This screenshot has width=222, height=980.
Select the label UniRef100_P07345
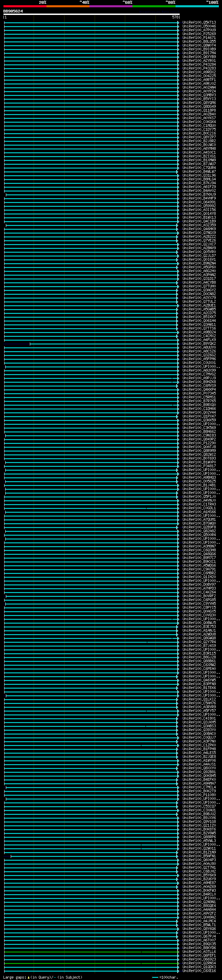[x=199, y=393]
